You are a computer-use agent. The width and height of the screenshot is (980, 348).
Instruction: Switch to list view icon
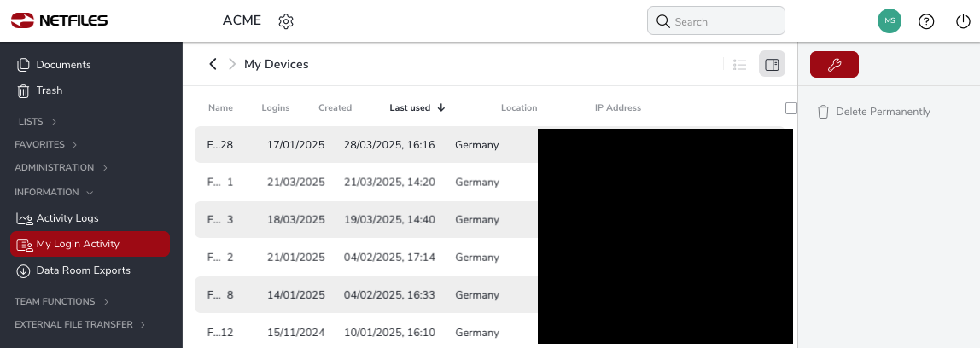tap(740, 65)
